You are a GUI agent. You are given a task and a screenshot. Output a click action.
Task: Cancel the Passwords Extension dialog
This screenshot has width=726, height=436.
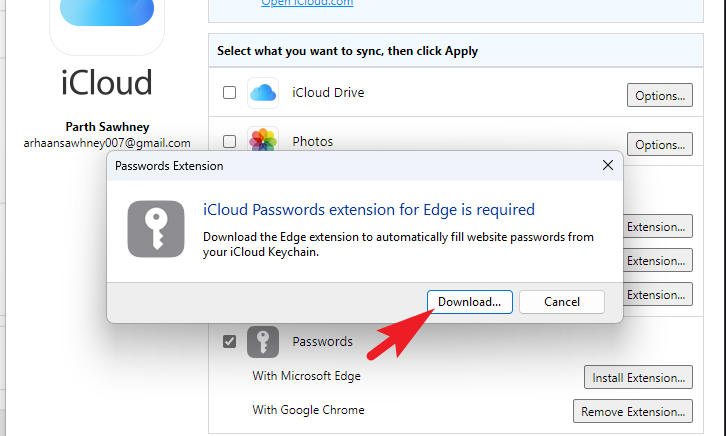click(562, 301)
